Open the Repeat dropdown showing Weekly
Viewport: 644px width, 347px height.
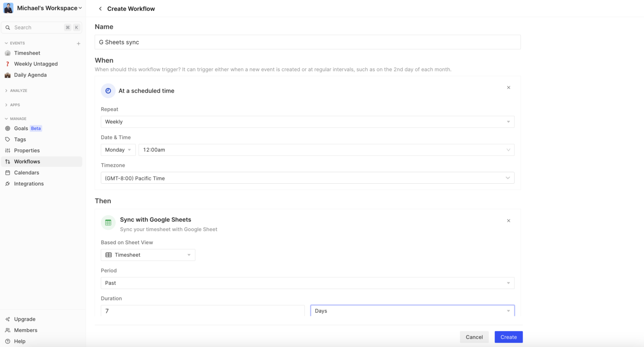[307, 122]
